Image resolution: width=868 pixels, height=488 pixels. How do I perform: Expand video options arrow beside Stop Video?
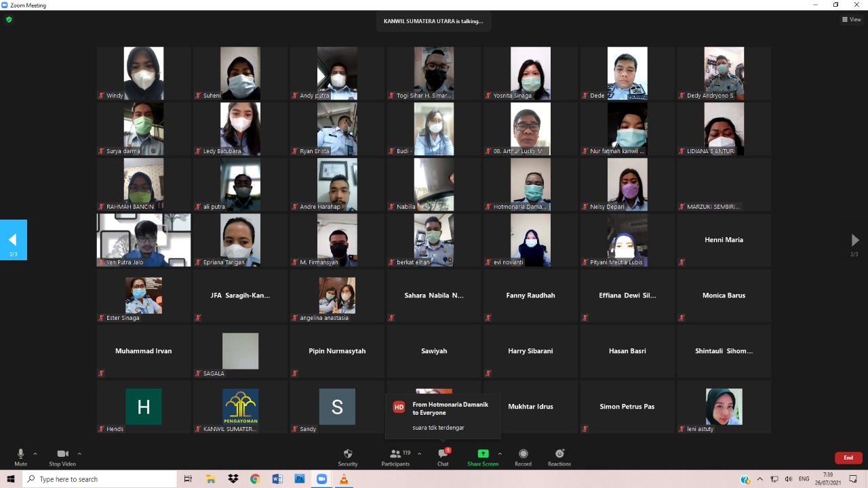click(x=79, y=453)
